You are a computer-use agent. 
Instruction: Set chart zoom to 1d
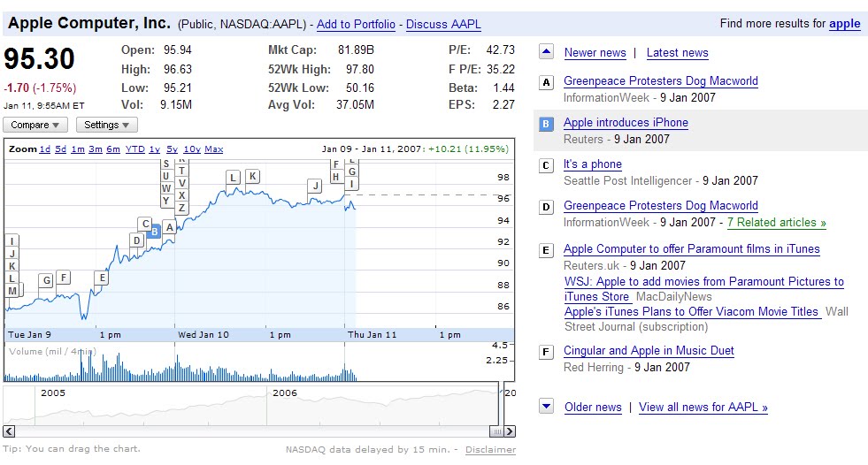tap(45, 149)
